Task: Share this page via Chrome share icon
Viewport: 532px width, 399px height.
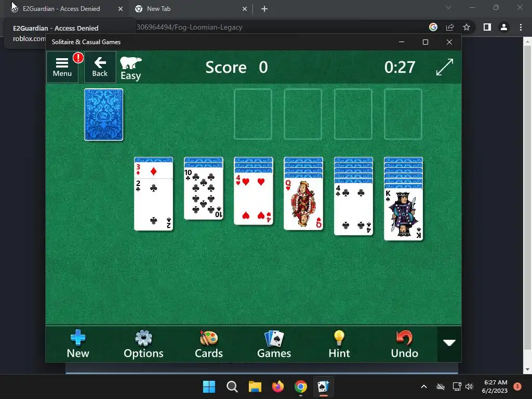Action: [x=450, y=27]
